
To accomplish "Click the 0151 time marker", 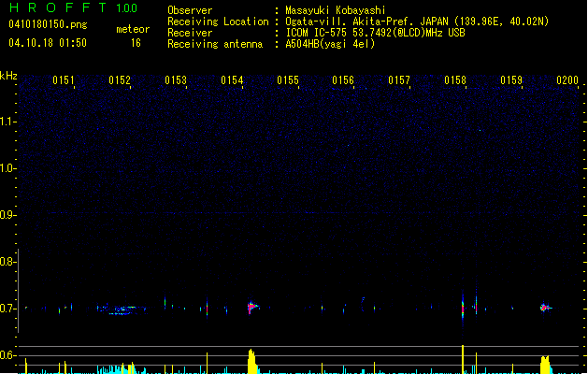I will click(64, 80).
